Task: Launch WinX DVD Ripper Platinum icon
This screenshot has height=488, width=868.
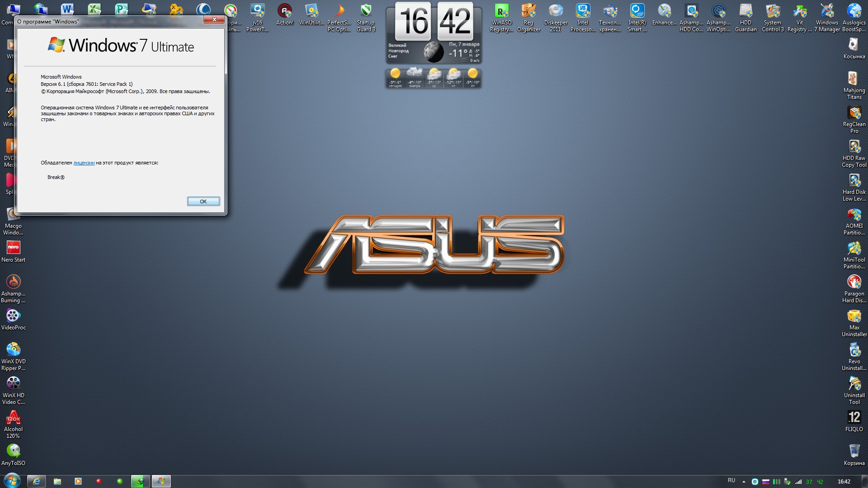Action: pos(13,357)
